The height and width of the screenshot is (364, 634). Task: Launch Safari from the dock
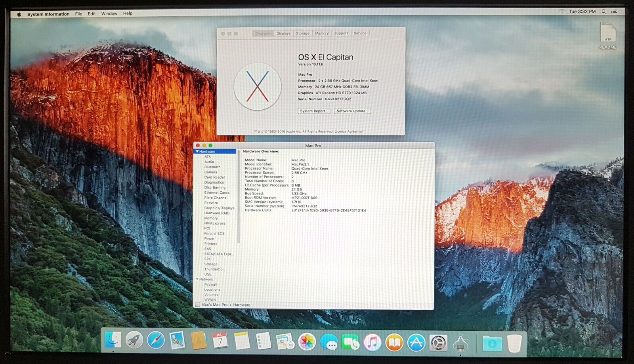click(156, 340)
